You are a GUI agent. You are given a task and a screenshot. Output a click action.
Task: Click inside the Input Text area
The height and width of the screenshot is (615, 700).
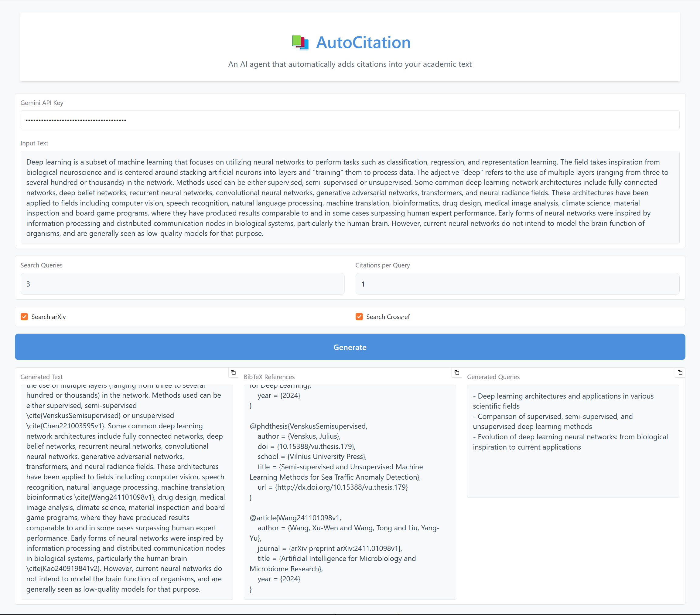tap(350, 198)
